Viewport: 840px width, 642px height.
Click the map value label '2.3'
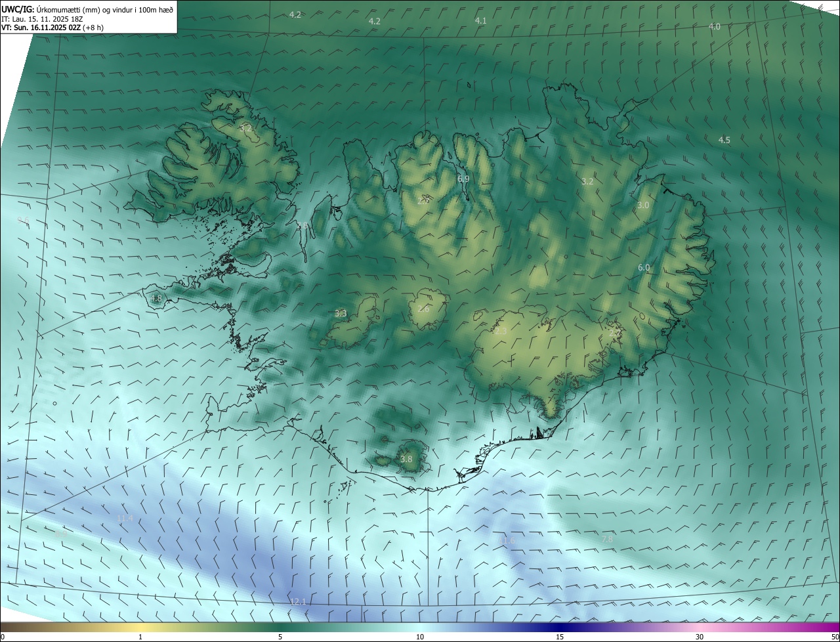(501, 332)
